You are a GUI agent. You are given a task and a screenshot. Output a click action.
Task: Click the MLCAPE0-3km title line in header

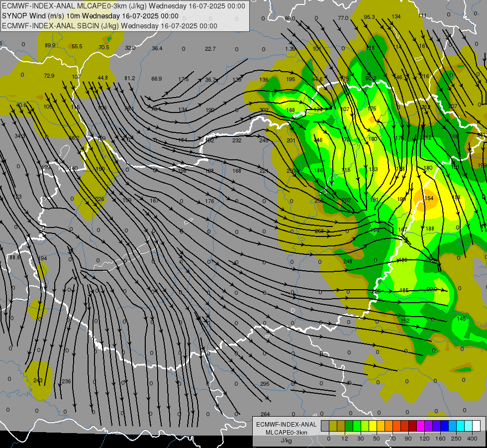[x=123, y=6]
